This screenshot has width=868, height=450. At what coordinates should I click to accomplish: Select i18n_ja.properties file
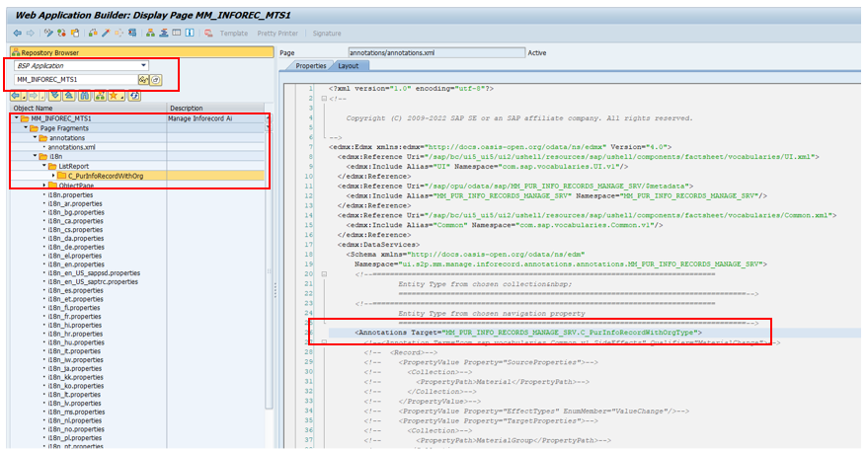pos(75,369)
